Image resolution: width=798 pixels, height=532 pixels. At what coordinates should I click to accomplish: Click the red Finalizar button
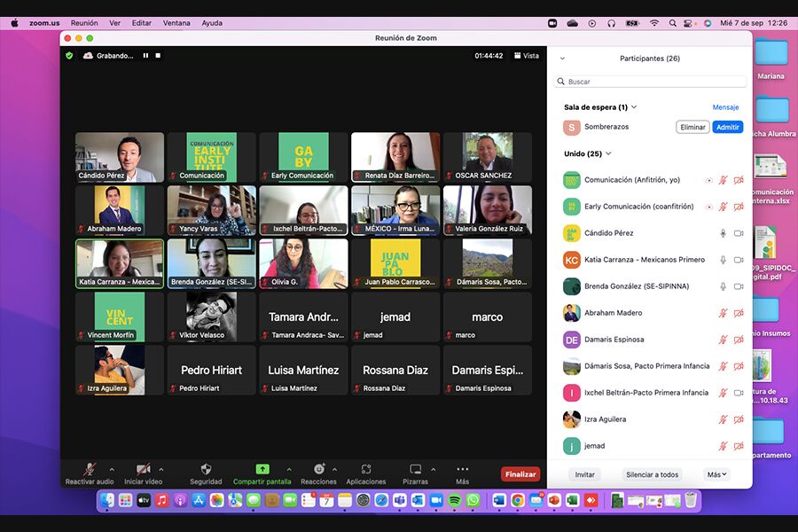point(520,474)
